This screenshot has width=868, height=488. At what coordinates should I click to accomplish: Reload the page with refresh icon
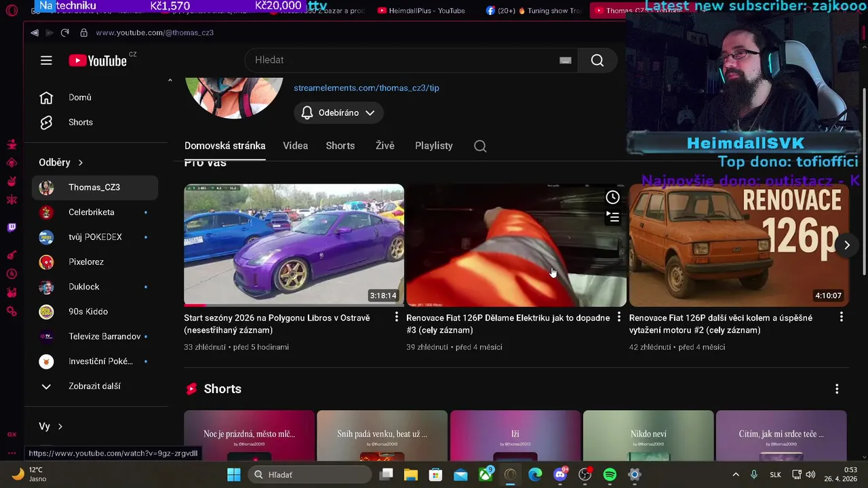point(64,33)
